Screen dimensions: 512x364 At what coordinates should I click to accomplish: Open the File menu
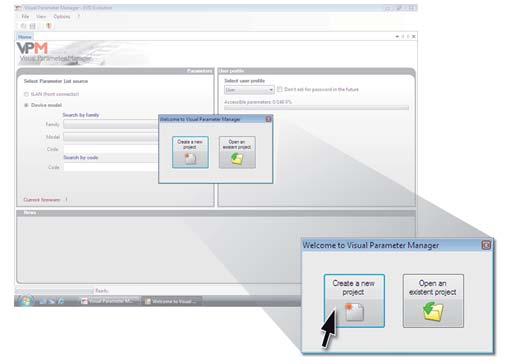pyautogui.click(x=25, y=16)
